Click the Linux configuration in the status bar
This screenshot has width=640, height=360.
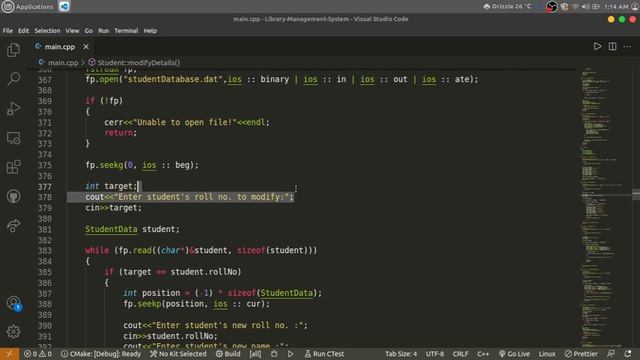click(547, 354)
